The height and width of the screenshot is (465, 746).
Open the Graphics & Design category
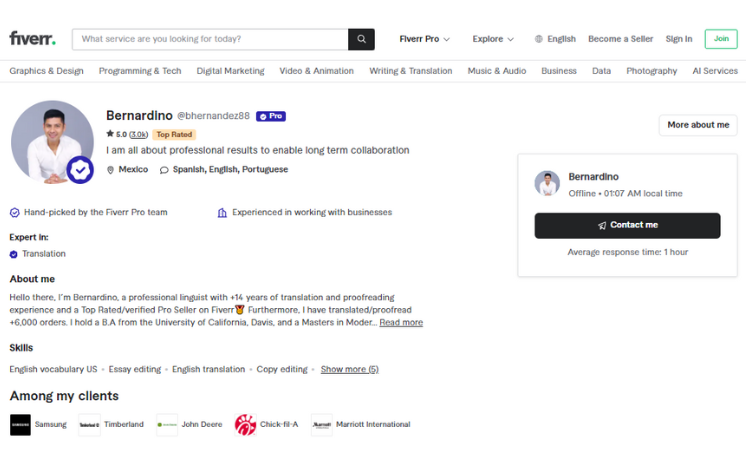tap(47, 71)
